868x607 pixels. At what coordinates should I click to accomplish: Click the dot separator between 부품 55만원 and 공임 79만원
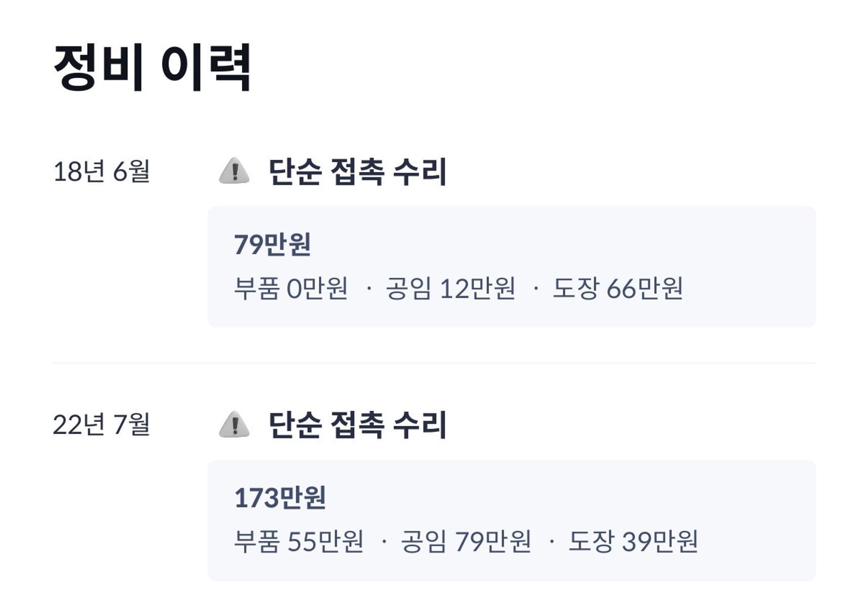384,542
